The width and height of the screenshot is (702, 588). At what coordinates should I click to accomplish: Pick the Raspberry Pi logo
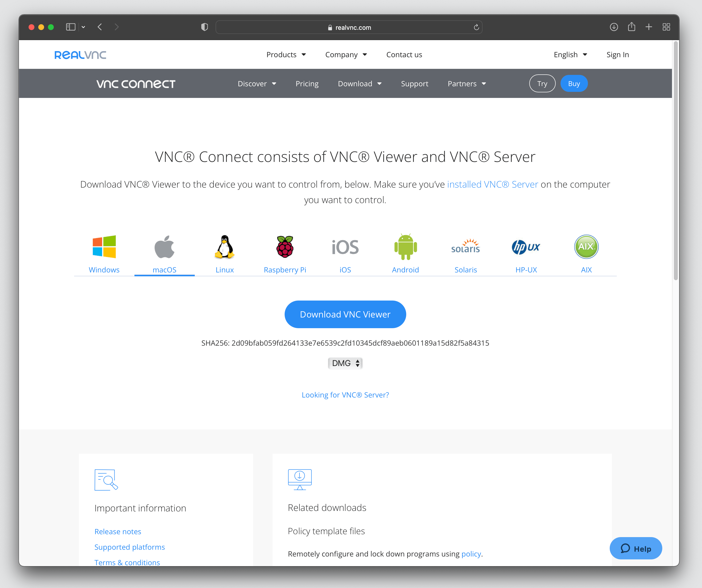pos(285,247)
